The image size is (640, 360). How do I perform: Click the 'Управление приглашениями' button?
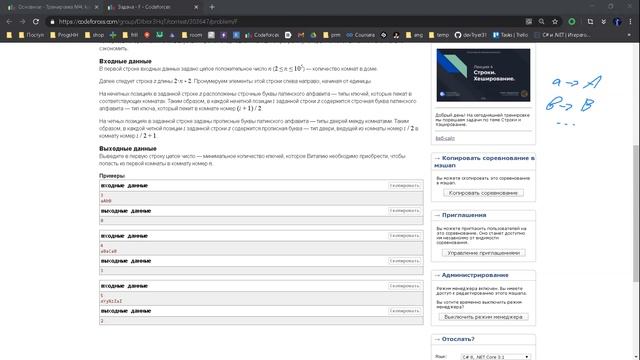pos(483,253)
